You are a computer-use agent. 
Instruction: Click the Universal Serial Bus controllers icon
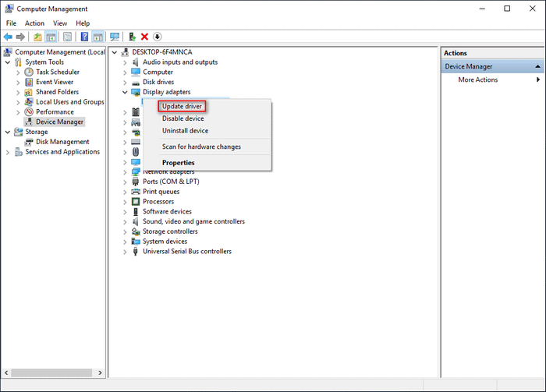(x=136, y=252)
